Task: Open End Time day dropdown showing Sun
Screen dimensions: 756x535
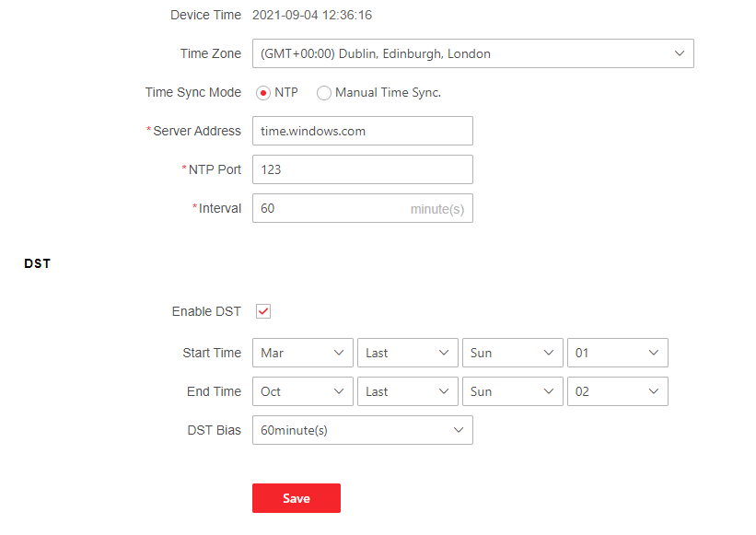Action: [x=512, y=391]
